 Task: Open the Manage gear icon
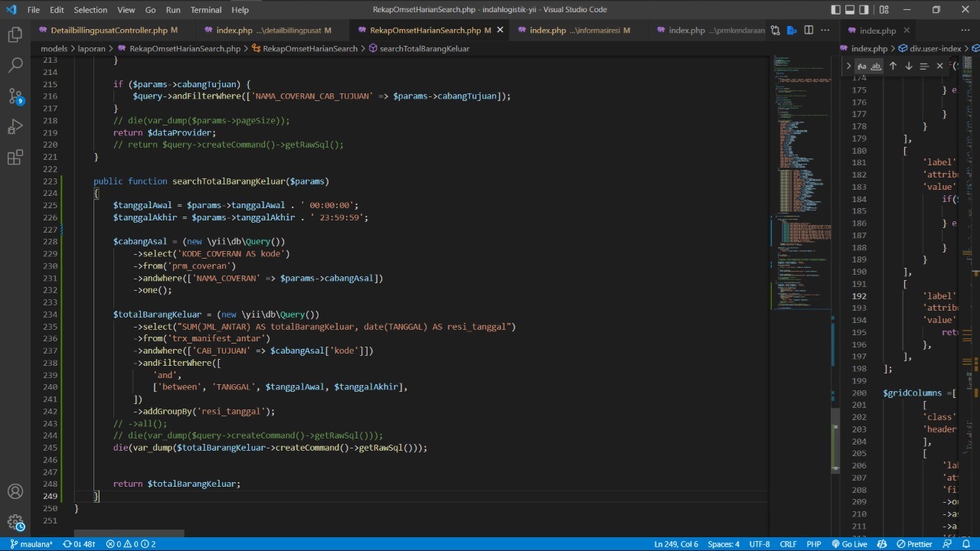click(x=15, y=523)
